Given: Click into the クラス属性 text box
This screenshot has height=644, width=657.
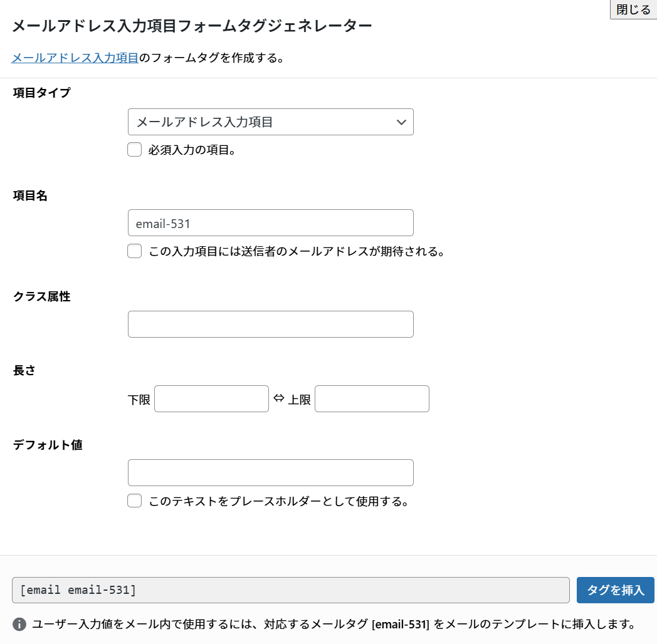Looking at the screenshot, I should coord(270,325).
